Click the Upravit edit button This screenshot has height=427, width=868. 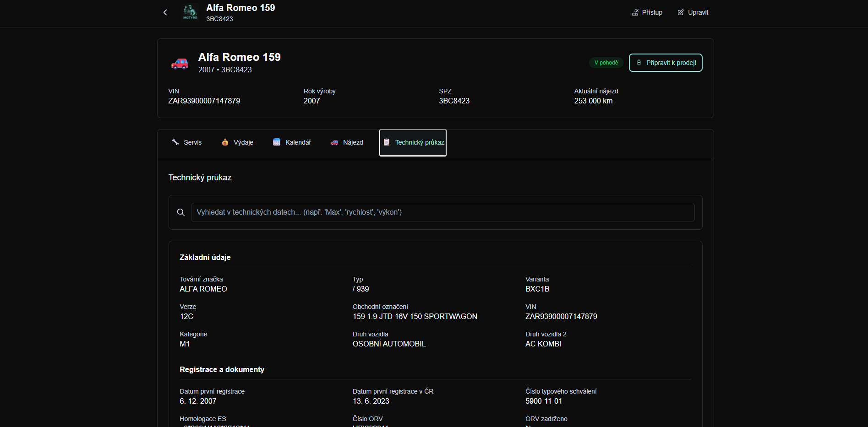pyautogui.click(x=693, y=12)
